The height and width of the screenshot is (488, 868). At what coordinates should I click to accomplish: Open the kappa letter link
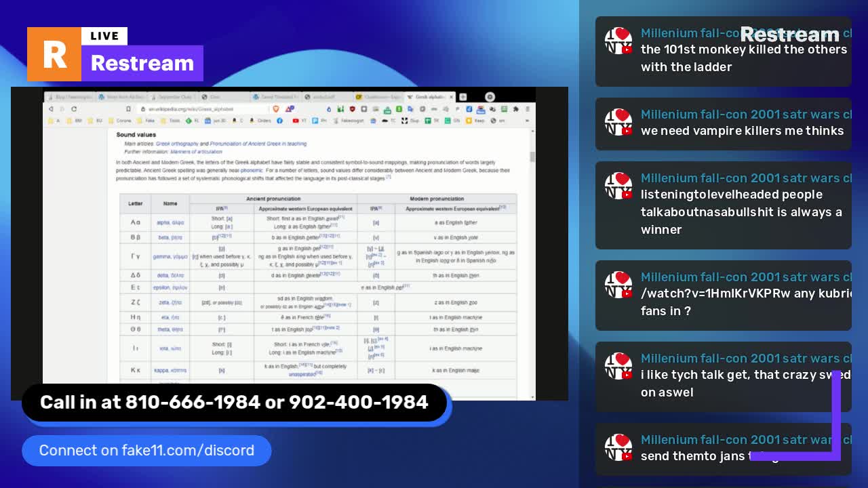click(170, 371)
